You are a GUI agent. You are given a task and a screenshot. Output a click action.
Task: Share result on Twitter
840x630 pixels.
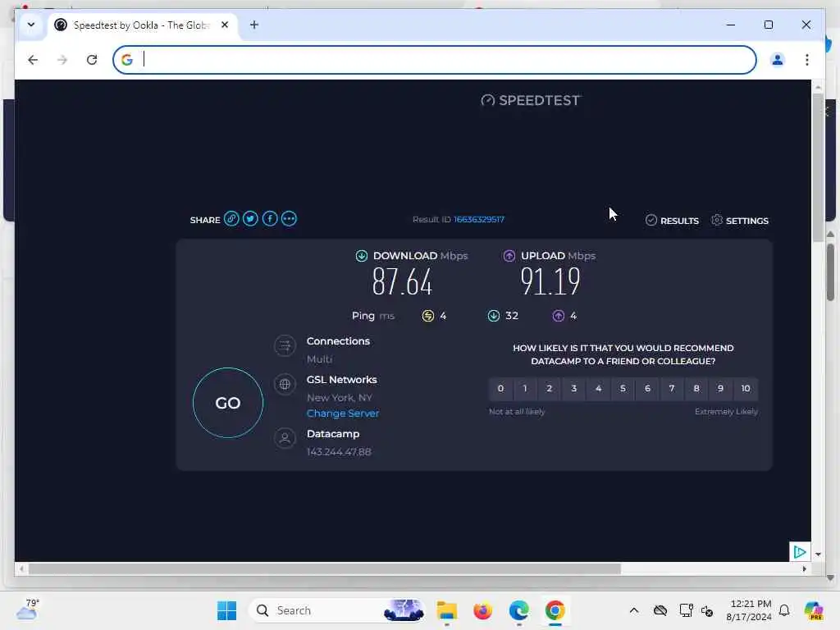(x=250, y=218)
